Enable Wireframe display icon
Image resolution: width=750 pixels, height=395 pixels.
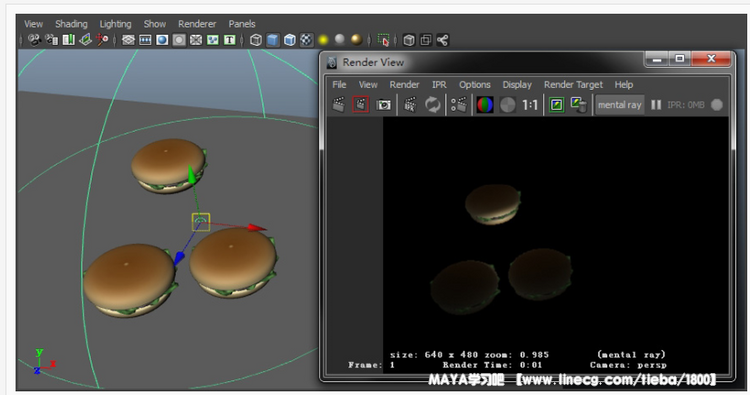(x=256, y=40)
